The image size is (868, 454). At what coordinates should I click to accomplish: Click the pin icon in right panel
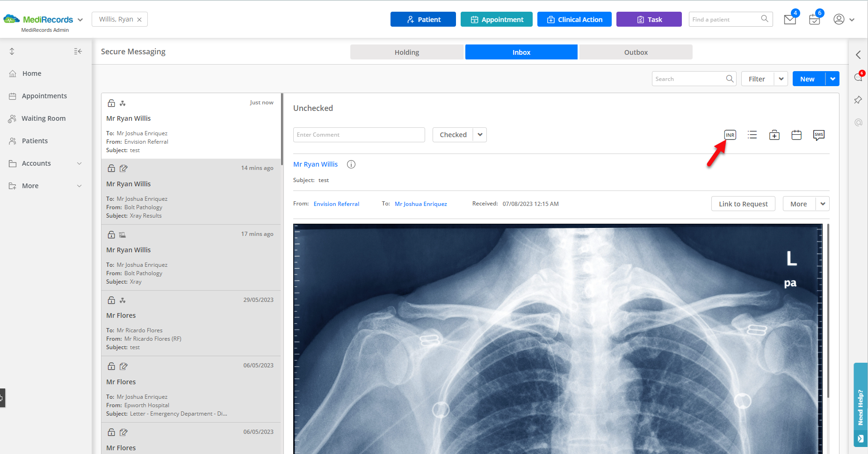858,100
